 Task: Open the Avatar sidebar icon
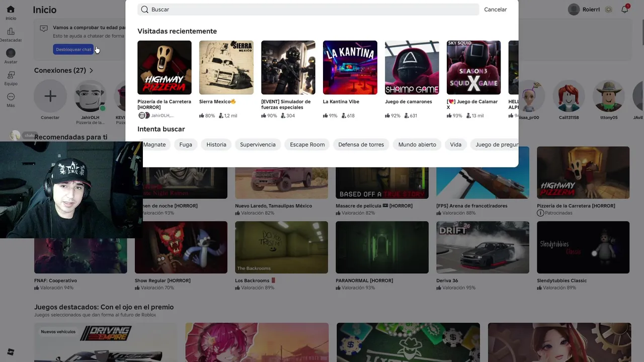tap(11, 53)
